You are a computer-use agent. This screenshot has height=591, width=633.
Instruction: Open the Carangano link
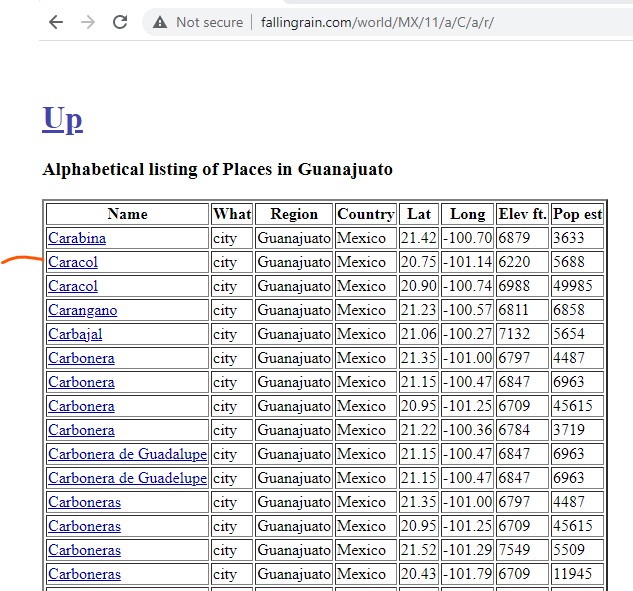(x=83, y=310)
